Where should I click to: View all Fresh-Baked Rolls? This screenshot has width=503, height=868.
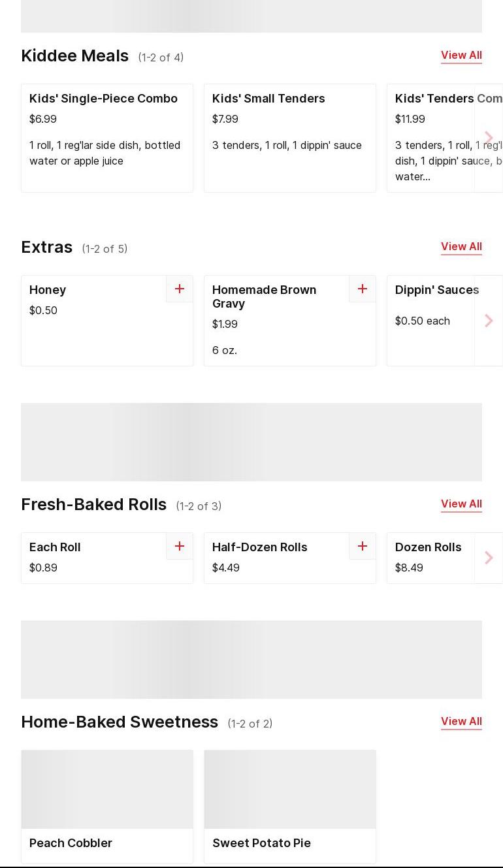point(461,504)
